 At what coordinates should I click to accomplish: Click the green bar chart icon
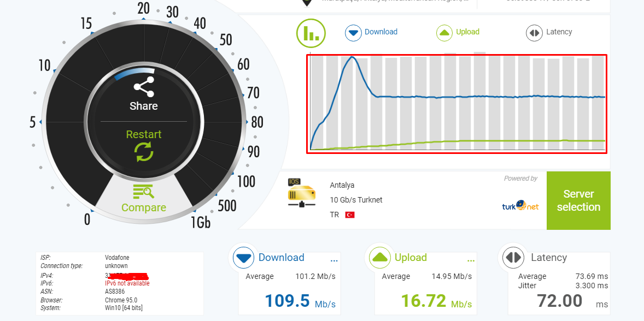click(x=311, y=32)
